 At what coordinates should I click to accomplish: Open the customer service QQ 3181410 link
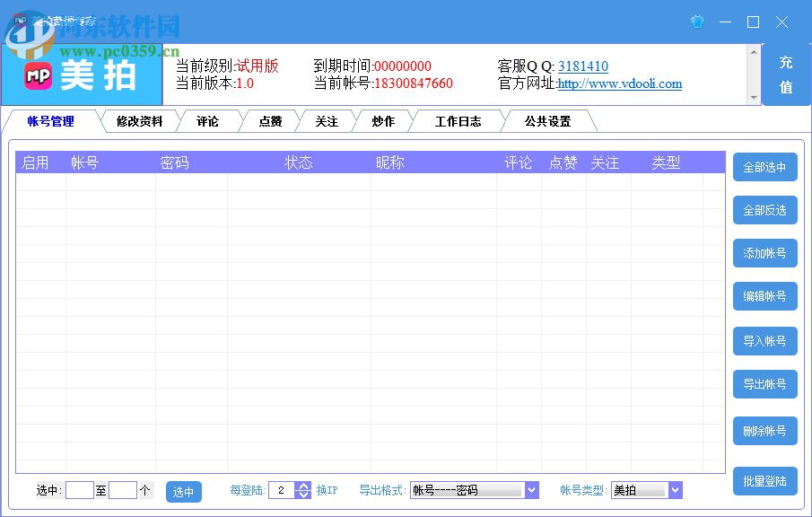pos(582,66)
